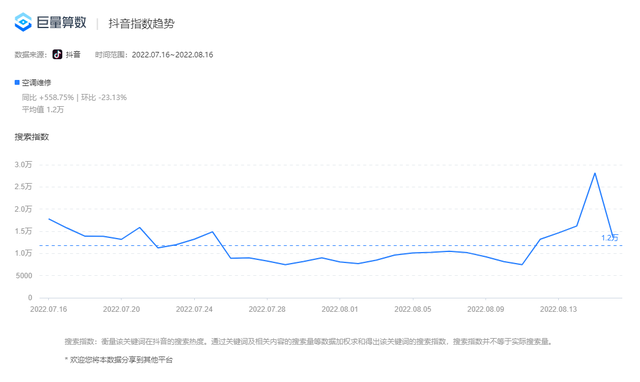Click the 抖音指数趋势 title
The image size is (640, 382).
(141, 23)
